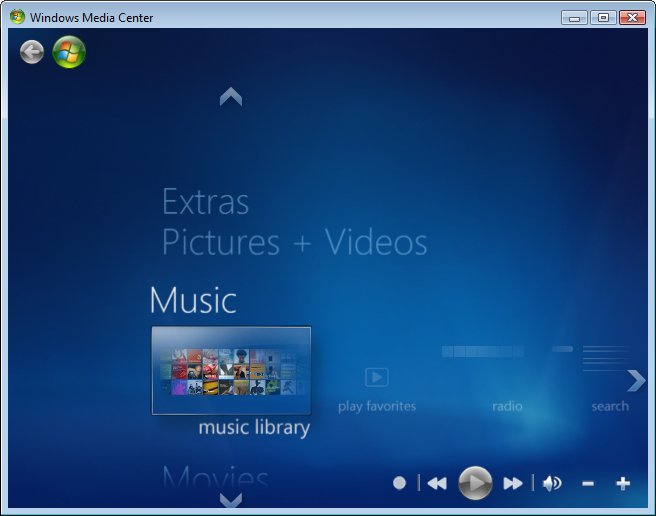Open play favorites label

pyautogui.click(x=377, y=406)
